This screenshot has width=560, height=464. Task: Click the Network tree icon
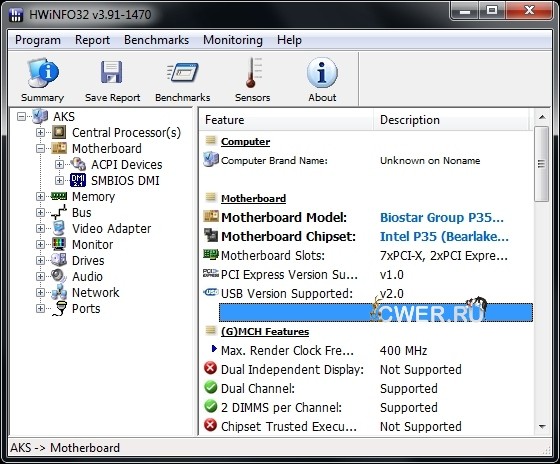pyautogui.click(x=59, y=292)
